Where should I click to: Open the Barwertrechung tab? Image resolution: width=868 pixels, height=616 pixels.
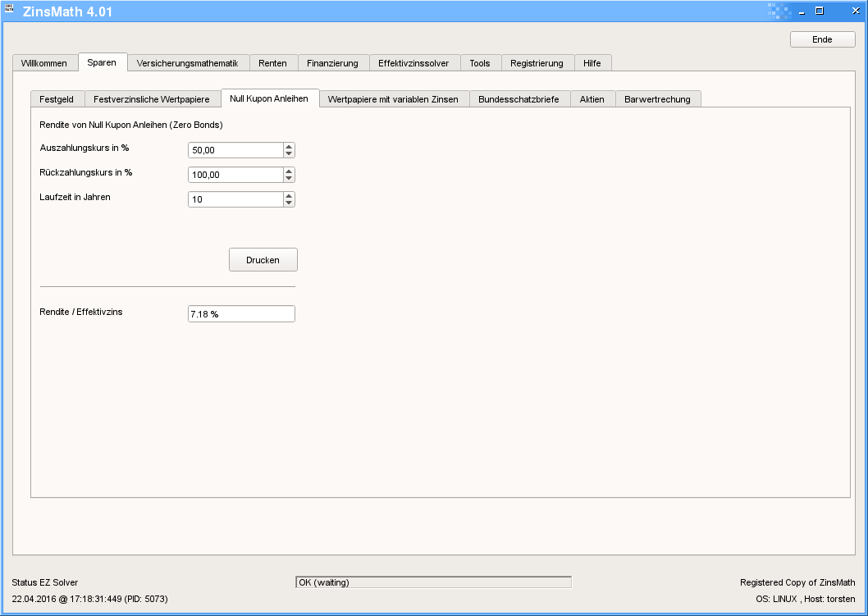pyautogui.click(x=657, y=99)
